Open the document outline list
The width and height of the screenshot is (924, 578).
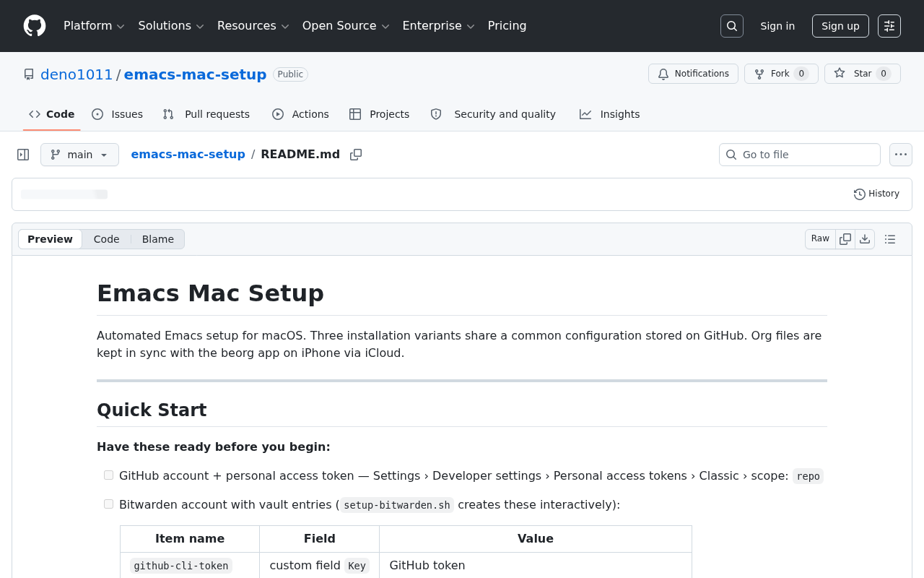point(890,239)
